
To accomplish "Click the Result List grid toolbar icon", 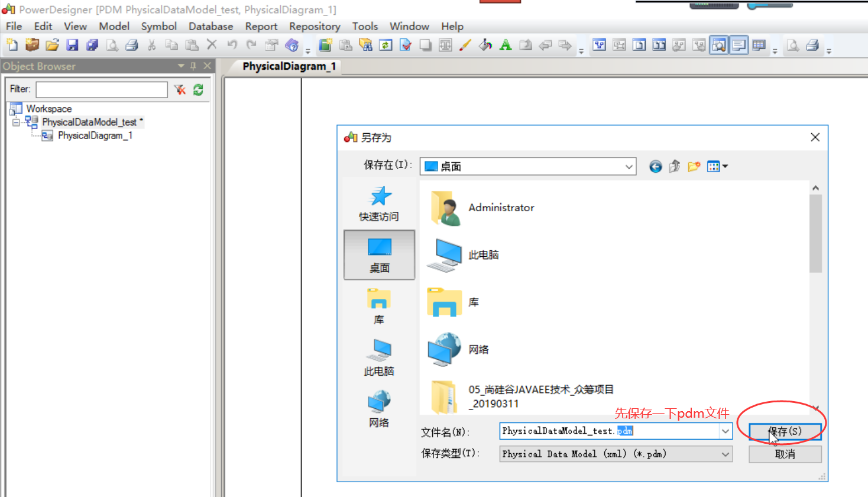I will pos(759,45).
